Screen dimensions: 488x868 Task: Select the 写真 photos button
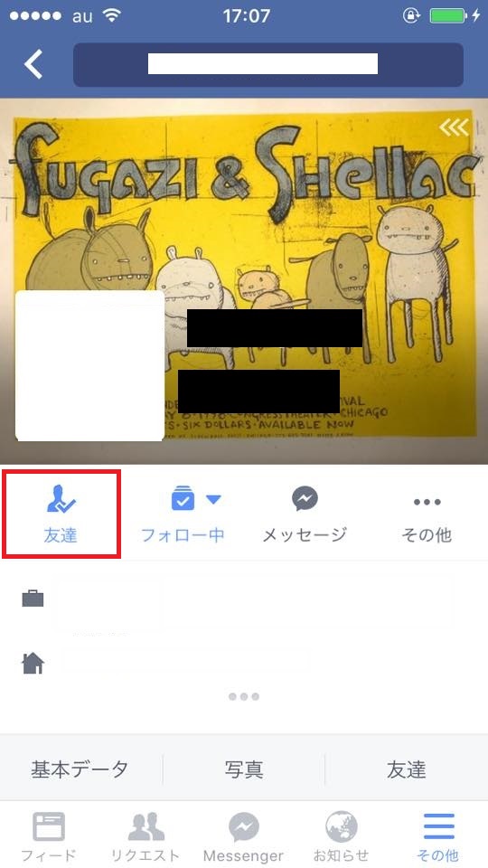point(244,769)
